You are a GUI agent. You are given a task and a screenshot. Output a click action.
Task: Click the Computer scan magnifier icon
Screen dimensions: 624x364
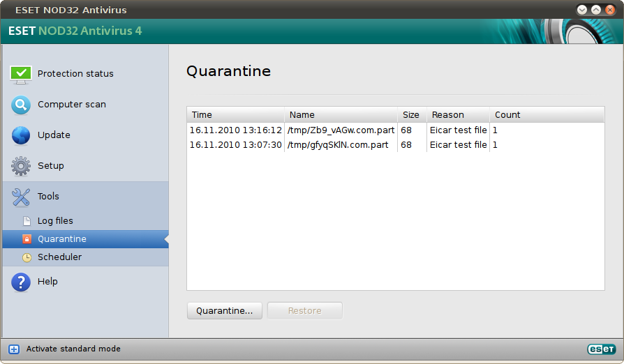21,105
